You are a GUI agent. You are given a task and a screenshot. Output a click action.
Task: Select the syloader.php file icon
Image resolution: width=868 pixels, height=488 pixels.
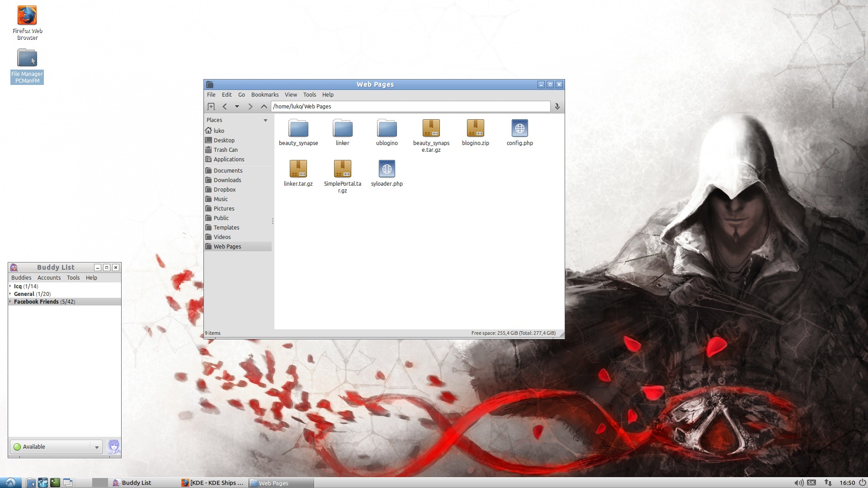387,169
